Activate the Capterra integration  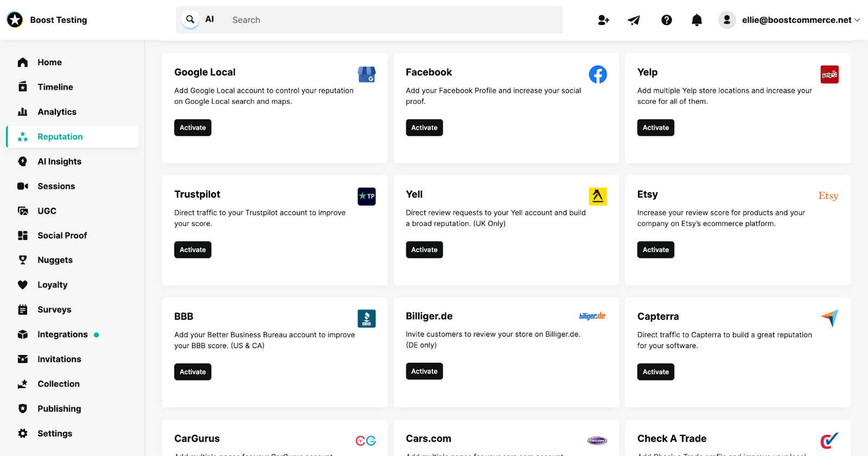point(655,372)
